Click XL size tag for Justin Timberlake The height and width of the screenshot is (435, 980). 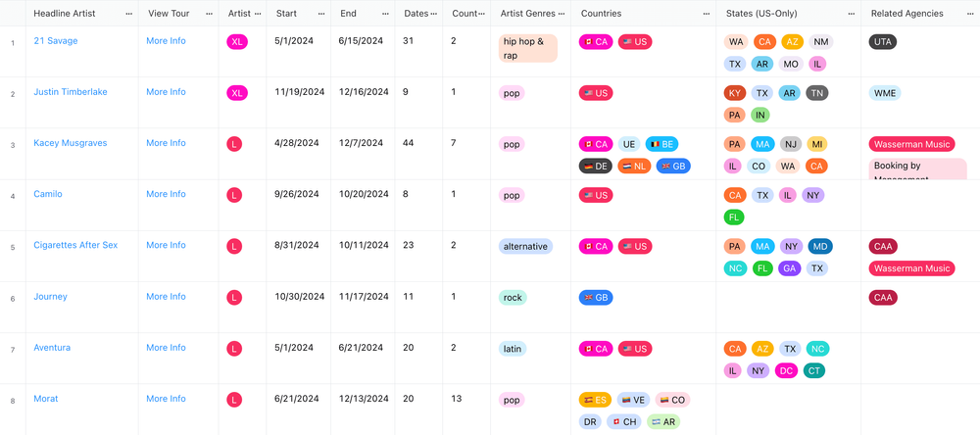pyautogui.click(x=237, y=93)
